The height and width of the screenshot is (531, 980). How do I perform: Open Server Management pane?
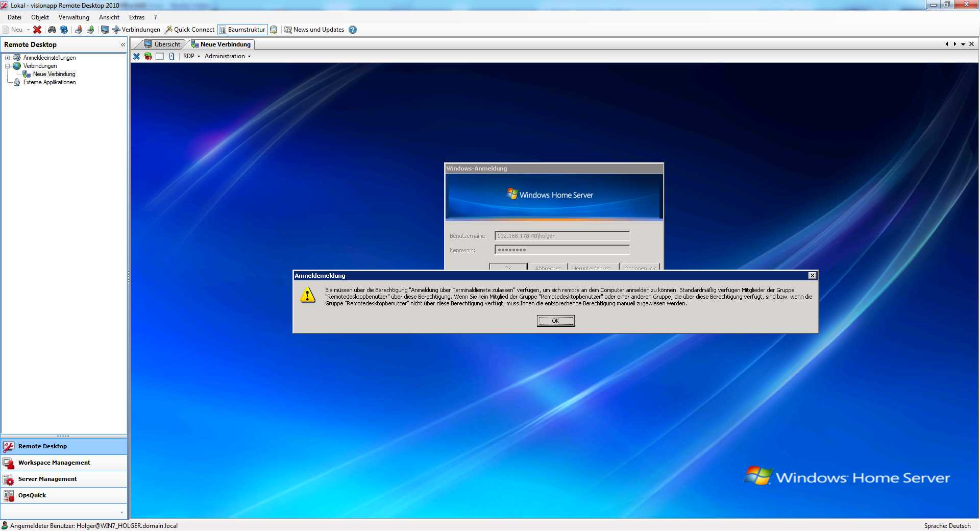(64, 479)
